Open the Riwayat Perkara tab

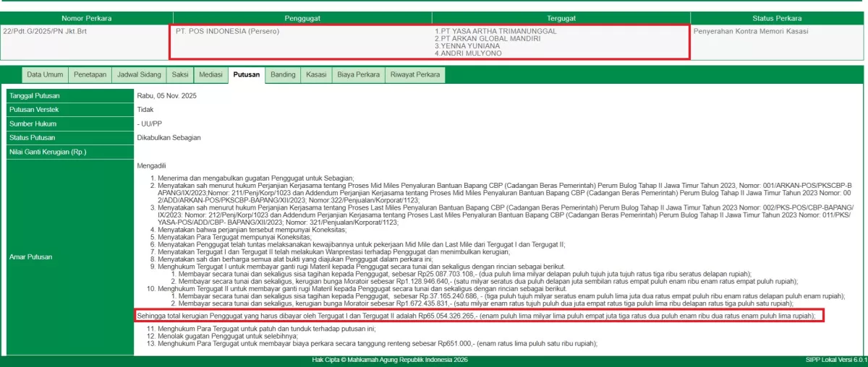pos(415,74)
